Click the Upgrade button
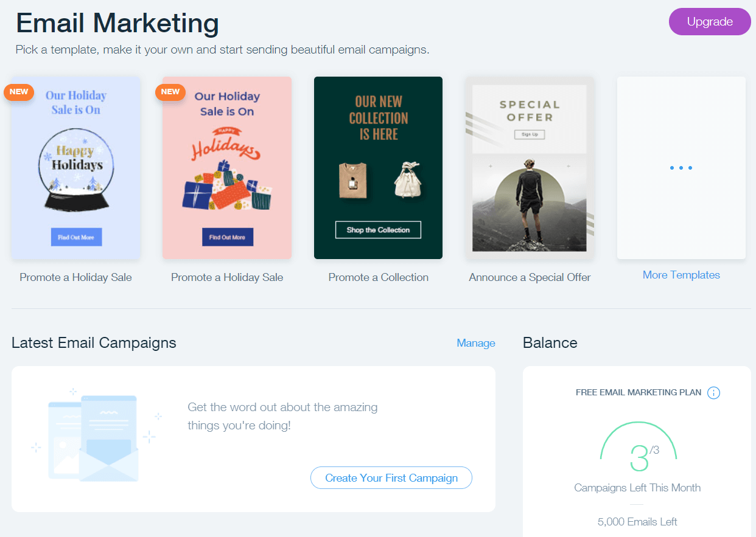The width and height of the screenshot is (756, 537). [710, 21]
